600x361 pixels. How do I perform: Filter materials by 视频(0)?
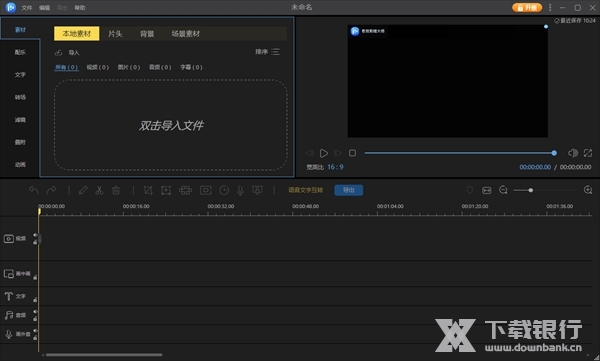(98, 67)
